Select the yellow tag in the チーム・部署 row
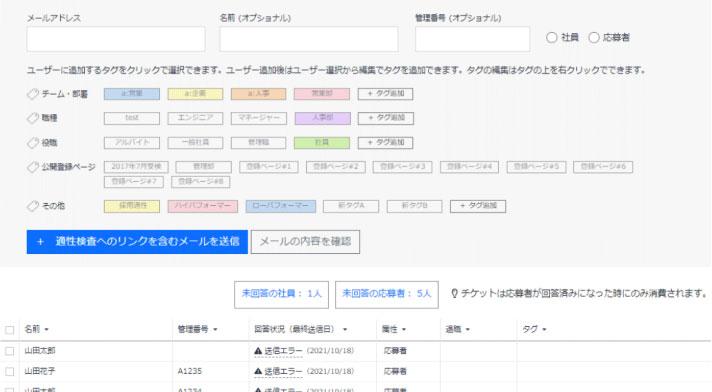 pos(195,94)
